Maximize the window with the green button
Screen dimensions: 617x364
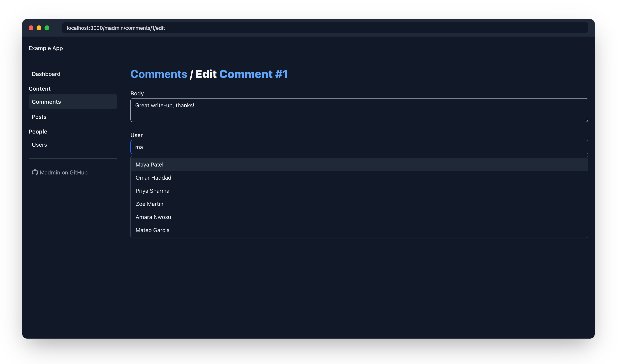point(47,28)
